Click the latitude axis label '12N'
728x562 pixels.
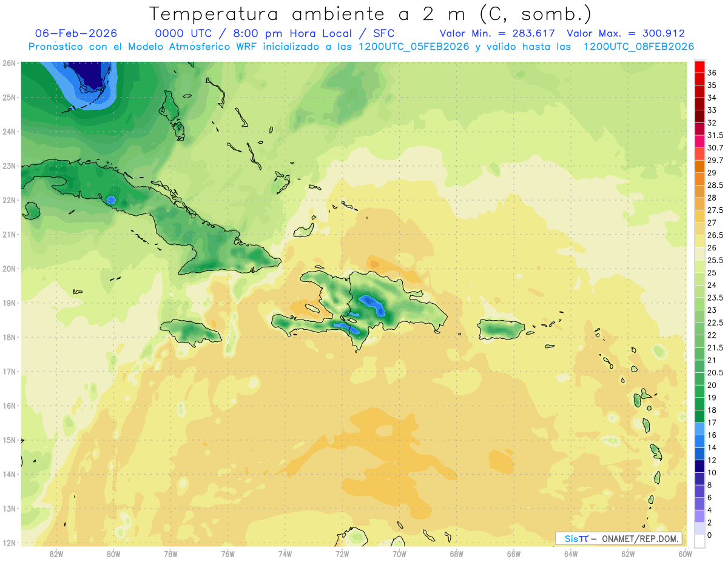pos(9,543)
